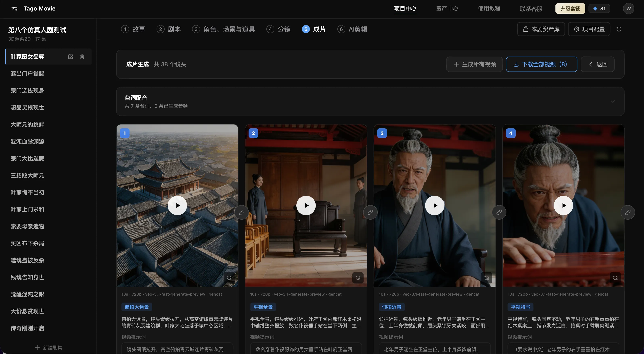Go to step 6 AI剪辑 tab
Screen dimensions: 644x354
352,29
